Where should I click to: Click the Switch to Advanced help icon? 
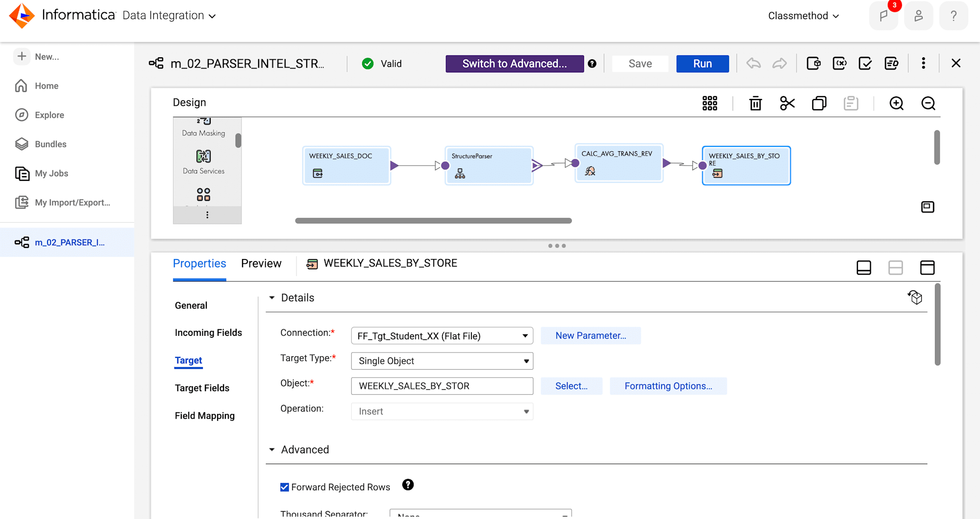[592, 64]
